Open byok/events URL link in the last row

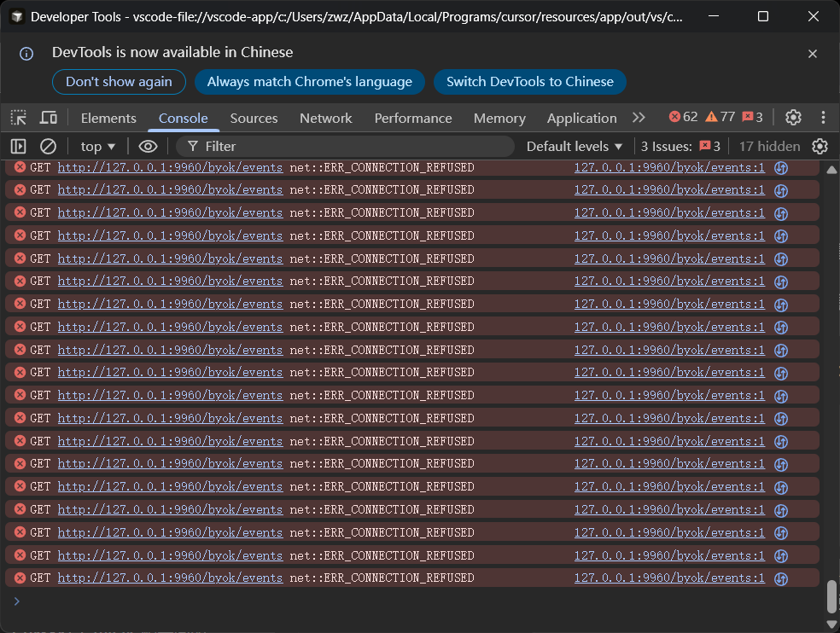click(x=170, y=578)
